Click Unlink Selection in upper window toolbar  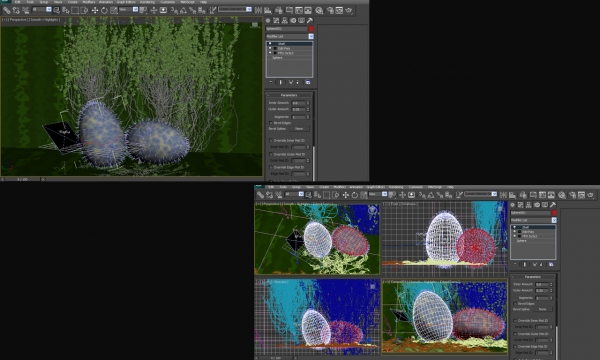tap(16, 10)
